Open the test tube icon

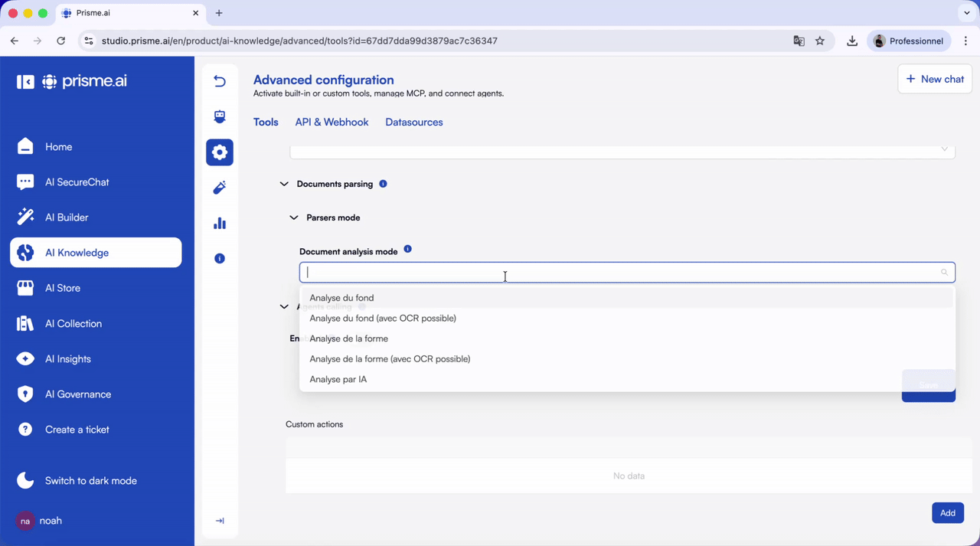[220, 188]
